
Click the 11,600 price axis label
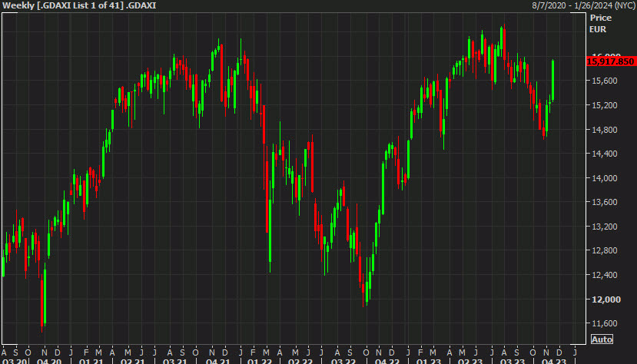[605, 323]
